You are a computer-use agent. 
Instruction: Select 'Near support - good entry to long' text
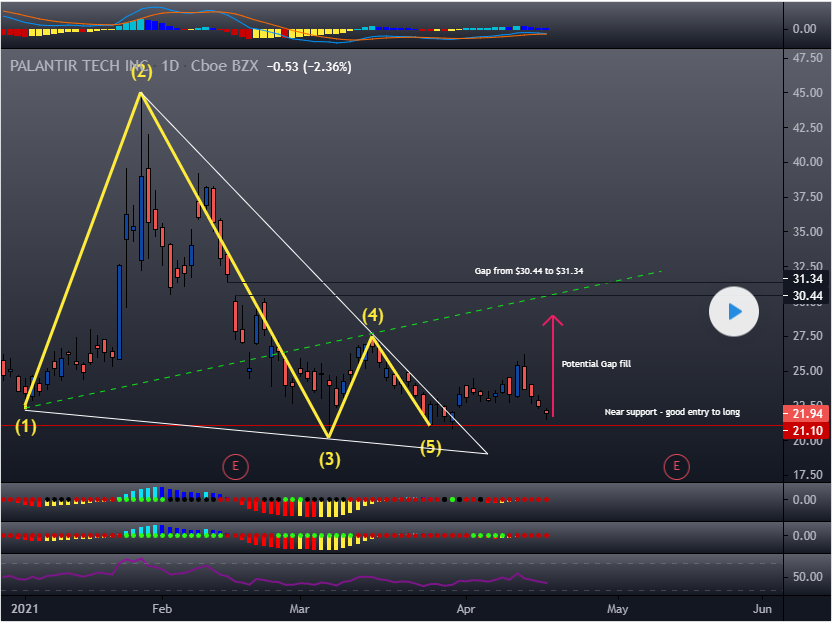coord(672,412)
